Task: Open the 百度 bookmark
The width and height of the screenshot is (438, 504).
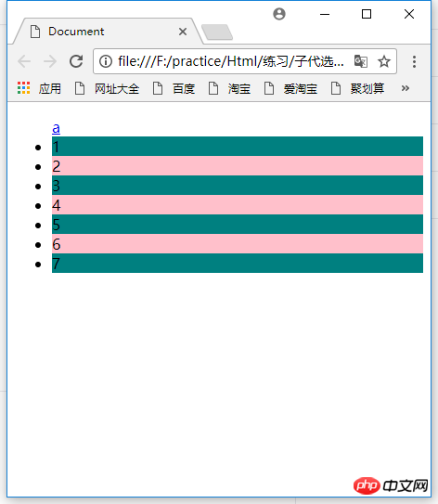Action: coord(174,88)
